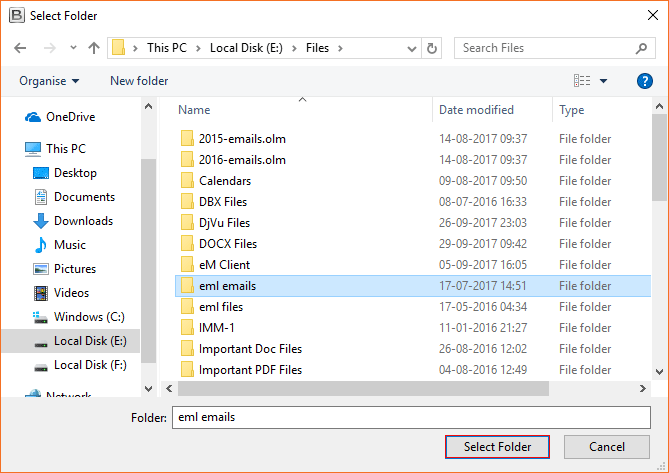Click the horizontal scrollbar left arrow
669x473 pixels.
click(x=169, y=389)
